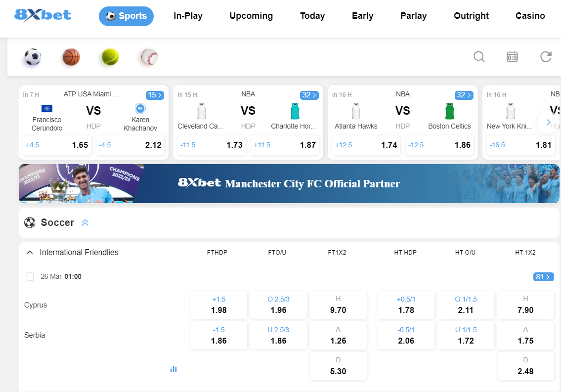Pick full-time draw odds 5.30

[338, 366]
